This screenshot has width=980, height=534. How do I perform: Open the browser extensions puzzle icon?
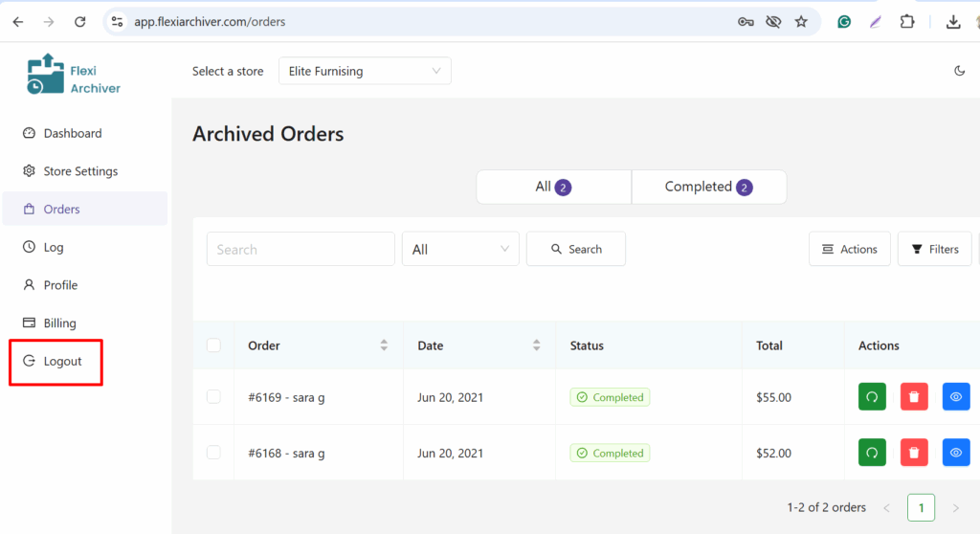pyautogui.click(x=906, y=21)
